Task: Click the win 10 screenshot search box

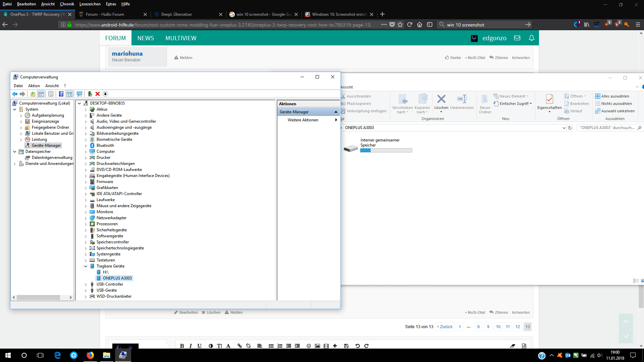Action: pyautogui.click(x=484, y=25)
